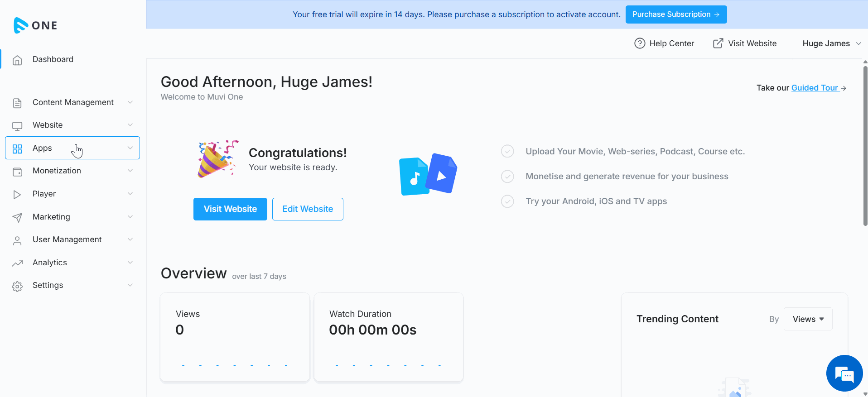Expand Content Management chevron

130,102
